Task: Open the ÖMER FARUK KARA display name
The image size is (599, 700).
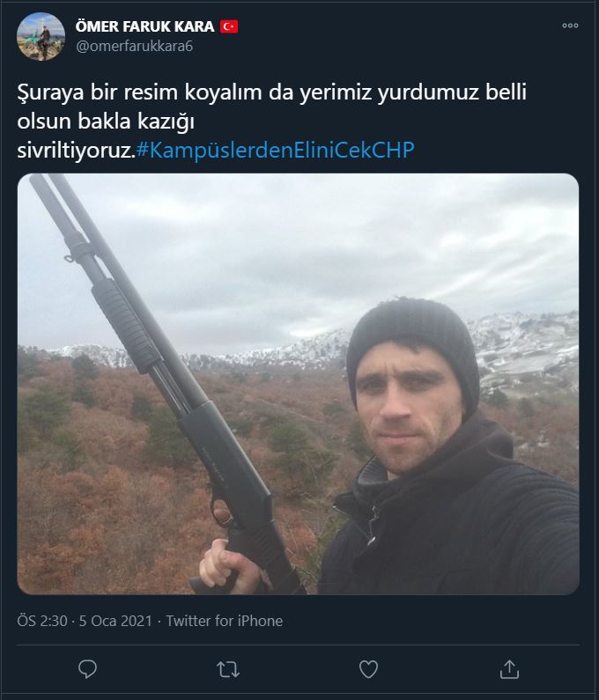Action: [x=144, y=26]
